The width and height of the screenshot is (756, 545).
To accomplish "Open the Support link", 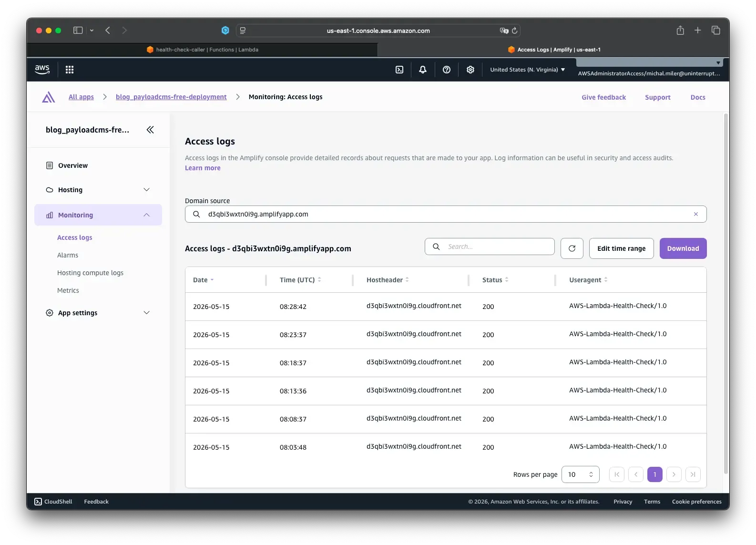I will (658, 97).
